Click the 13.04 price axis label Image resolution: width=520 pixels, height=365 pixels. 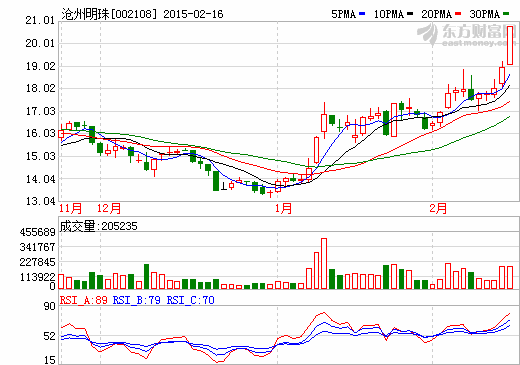pyautogui.click(x=40, y=201)
